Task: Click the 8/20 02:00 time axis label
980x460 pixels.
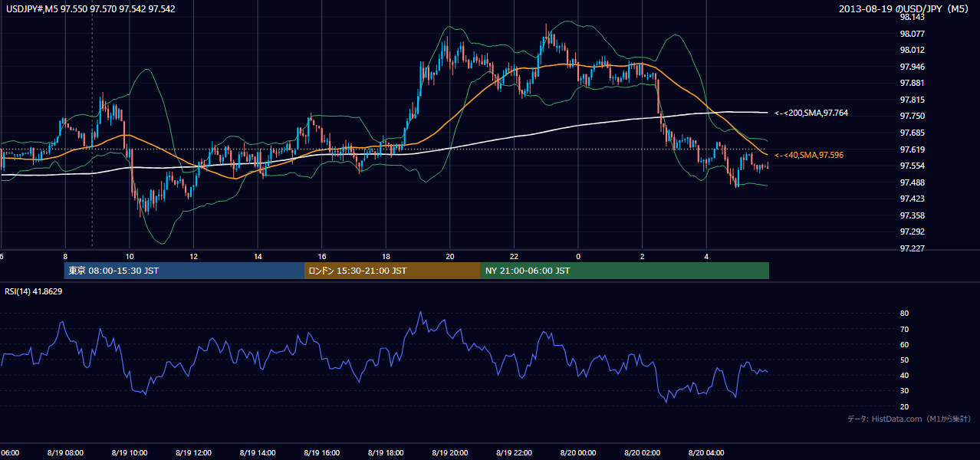Action: [643, 453]
